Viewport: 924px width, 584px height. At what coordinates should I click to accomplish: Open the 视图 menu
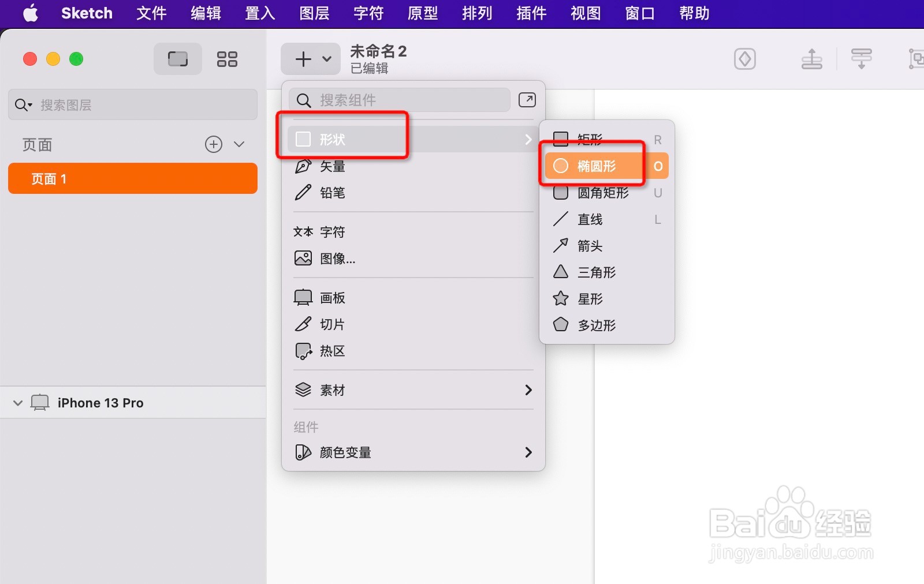coord(586,13)
